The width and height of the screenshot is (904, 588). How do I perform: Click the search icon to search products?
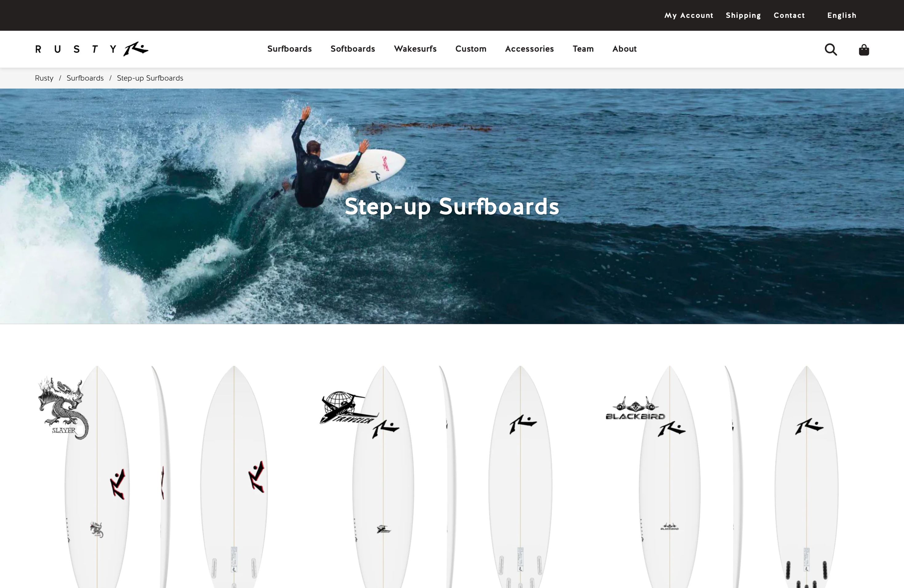tap(831, 49)
